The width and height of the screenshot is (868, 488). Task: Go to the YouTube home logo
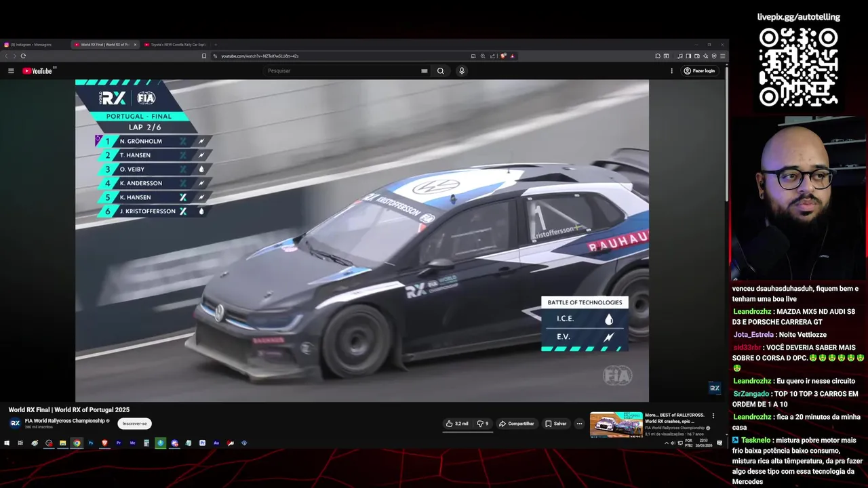click(x=37, y=70)
